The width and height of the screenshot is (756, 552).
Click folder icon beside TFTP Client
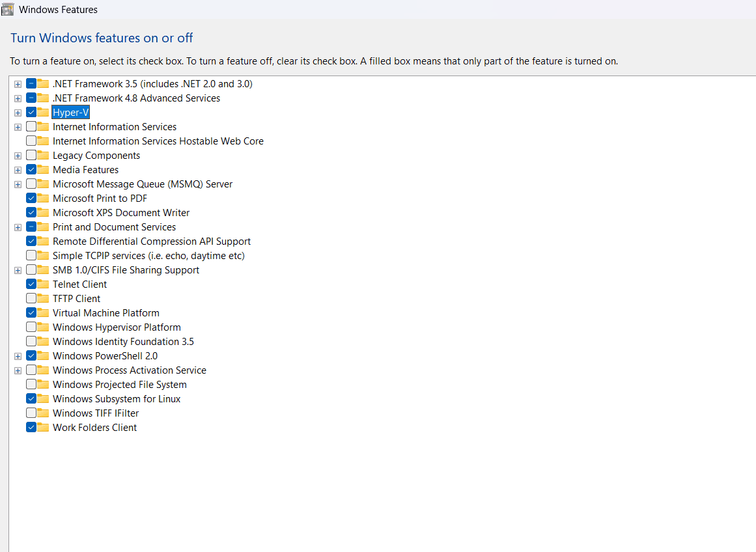click(44, 298)
